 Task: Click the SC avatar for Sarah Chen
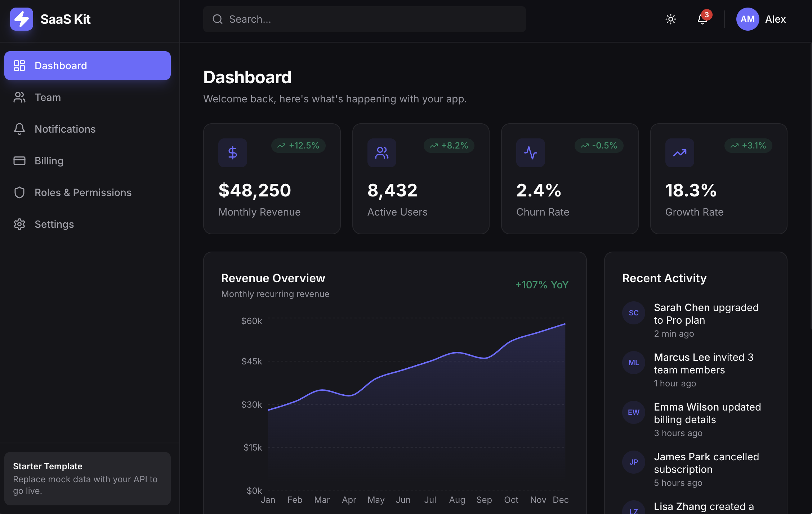(x=634, y=313)
